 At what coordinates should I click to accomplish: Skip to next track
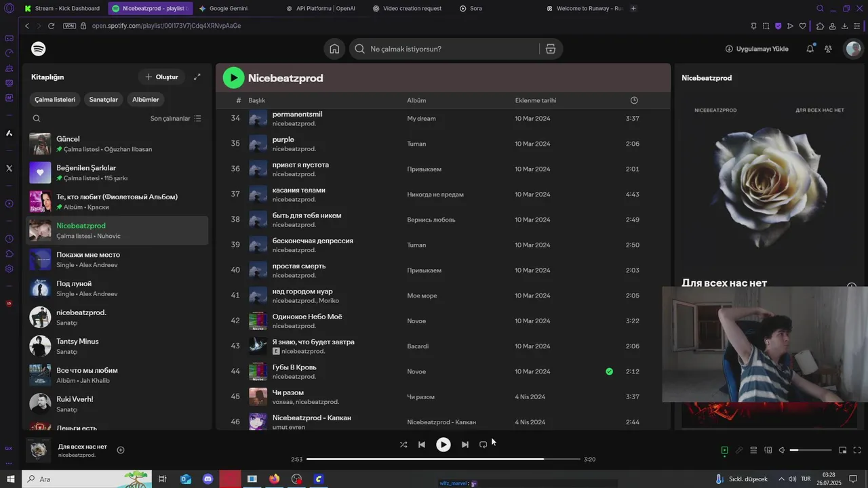pyautogui.click(x=465, y=445)
